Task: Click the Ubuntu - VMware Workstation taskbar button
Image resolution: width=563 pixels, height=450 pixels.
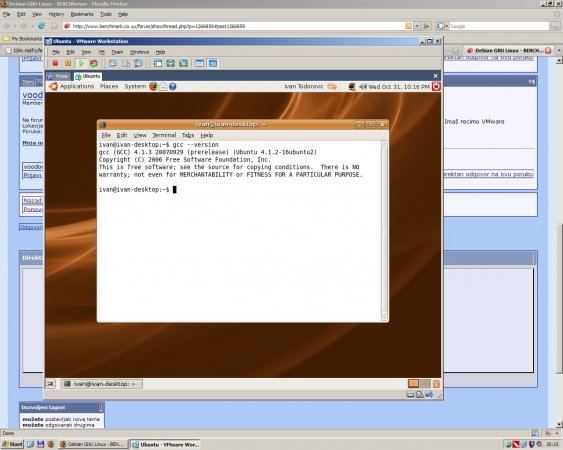Action: click(165, 444)
